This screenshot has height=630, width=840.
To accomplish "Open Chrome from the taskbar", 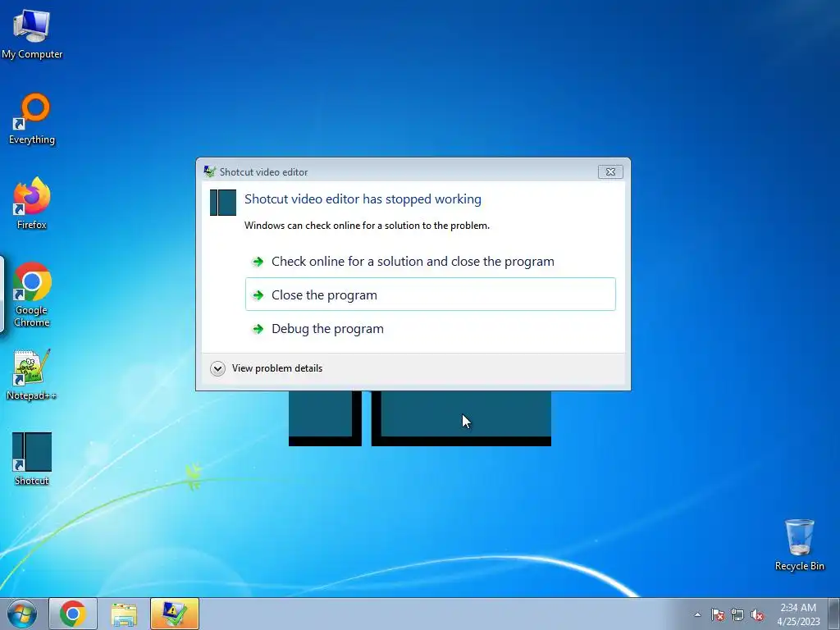I will [73, 614].
